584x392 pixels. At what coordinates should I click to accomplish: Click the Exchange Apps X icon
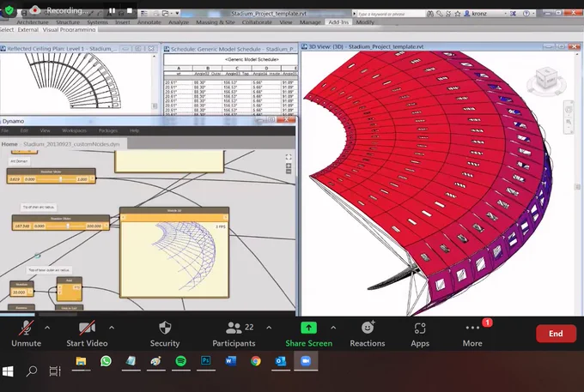(514, 14)
